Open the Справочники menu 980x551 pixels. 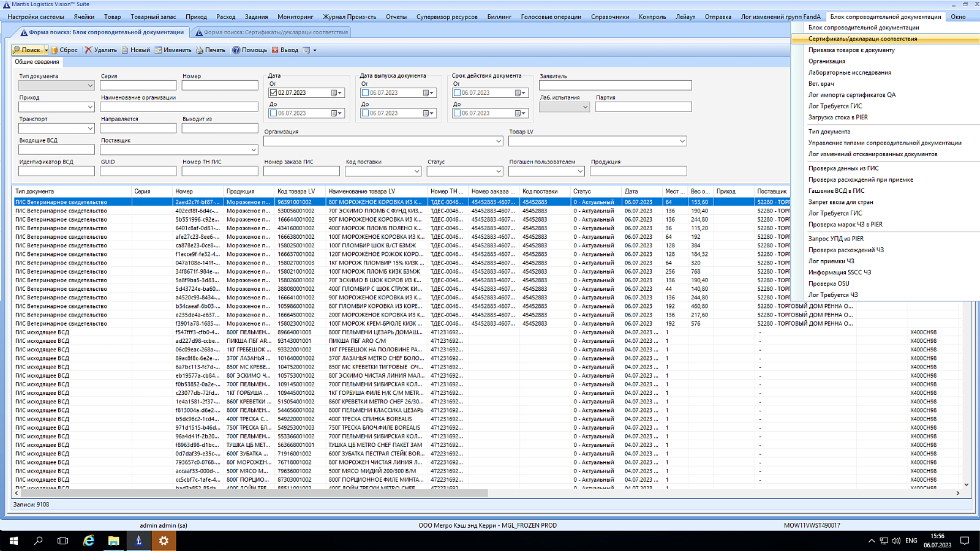pos(610,17)
